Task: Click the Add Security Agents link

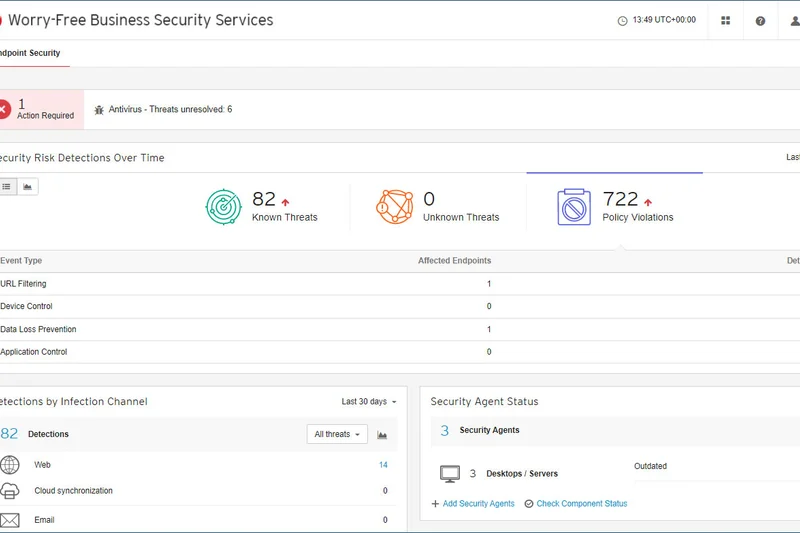Action: tap(478, 504)
